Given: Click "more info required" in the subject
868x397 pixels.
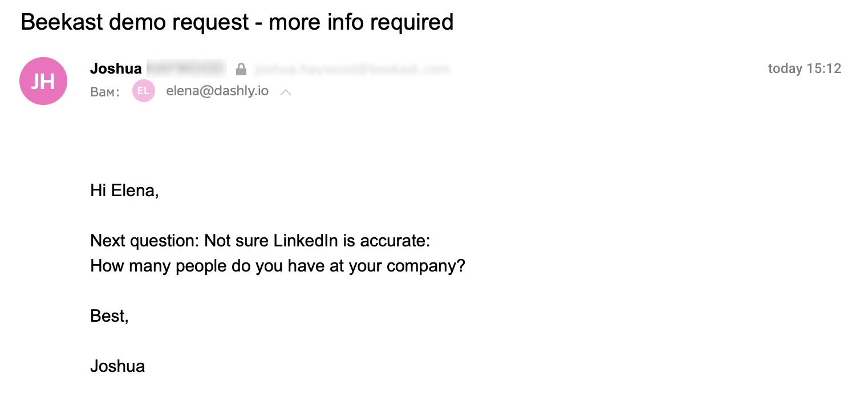Looking at the screenshot, I should tap(361, 22).
